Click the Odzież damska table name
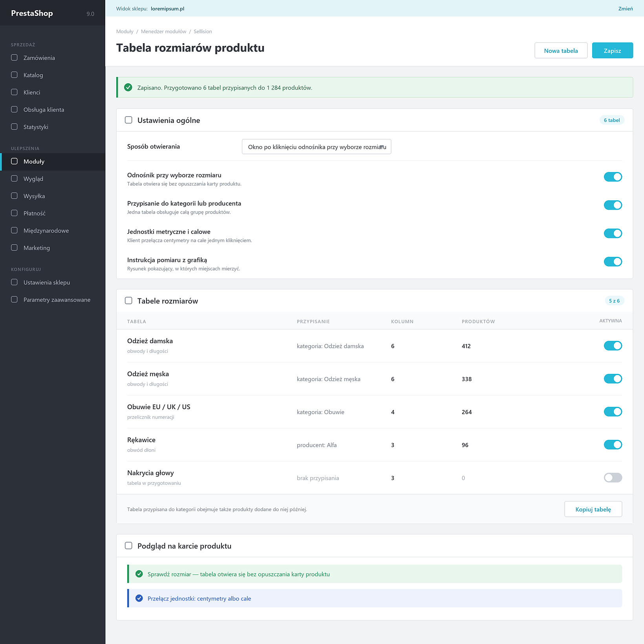 point(150,341)
